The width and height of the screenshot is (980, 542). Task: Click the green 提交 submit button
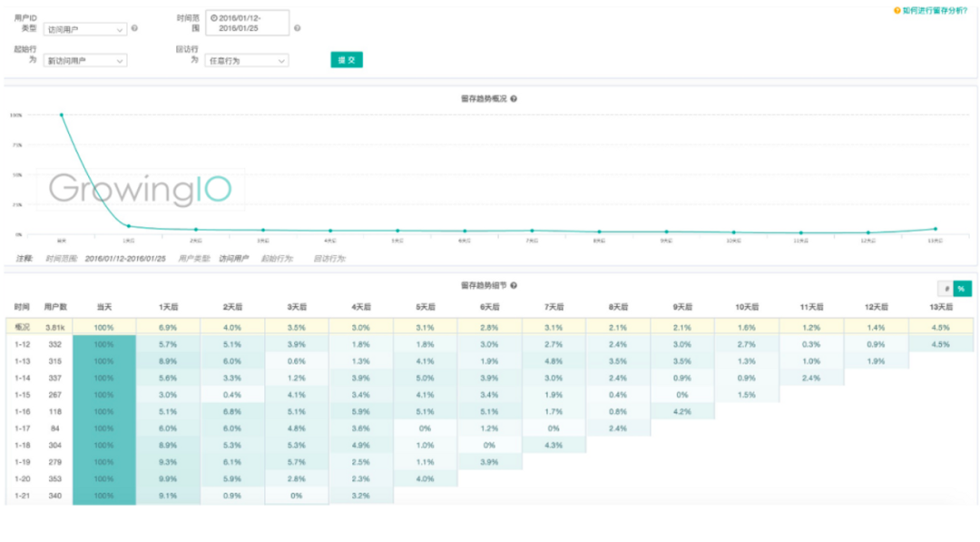pos(347,60)
